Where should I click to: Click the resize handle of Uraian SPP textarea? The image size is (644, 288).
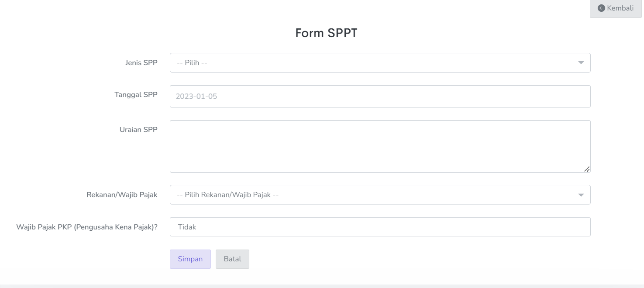[x=587, y=169]
